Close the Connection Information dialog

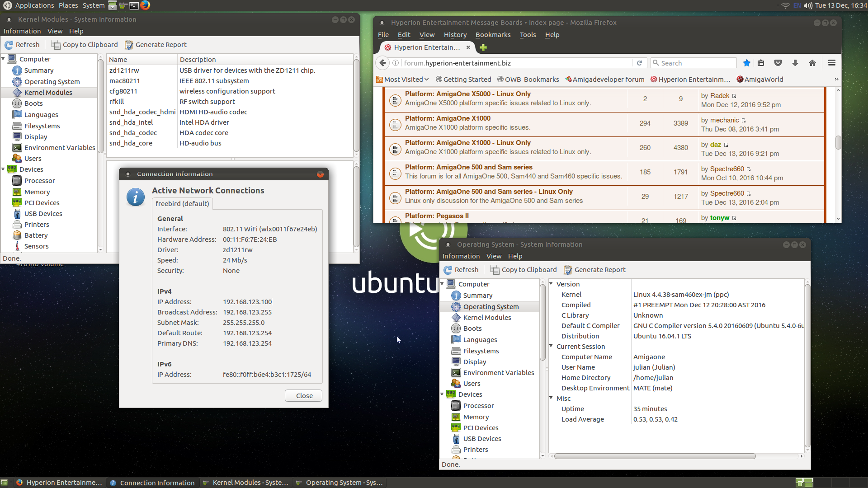coord(304,396)
